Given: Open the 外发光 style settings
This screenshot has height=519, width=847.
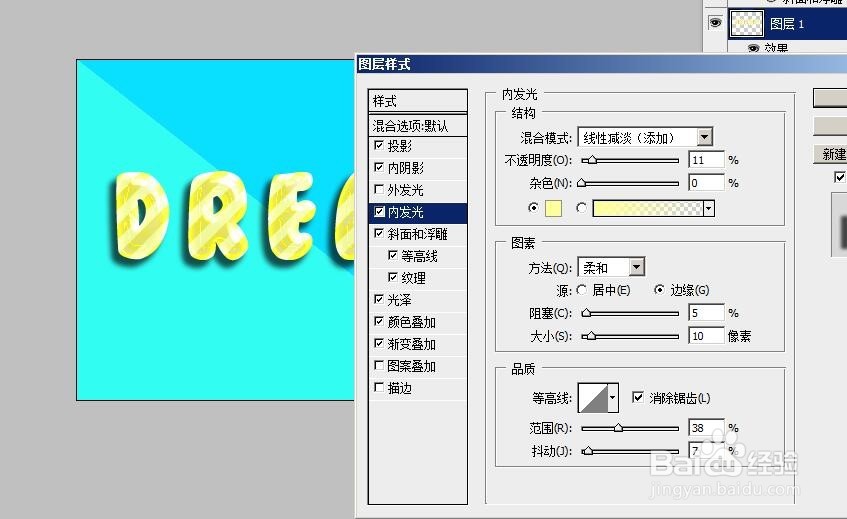Looking at the screenshot, I should pos(405,190).
